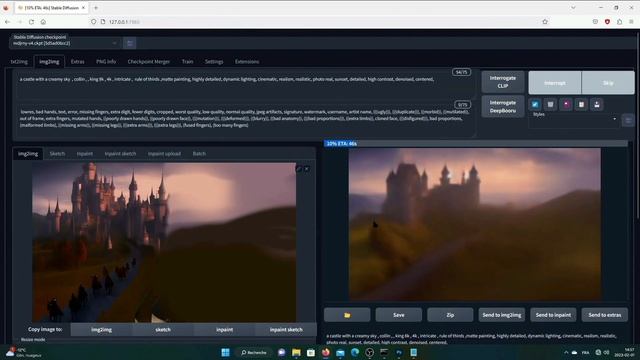
Task: Open Firefox from the taskbar
Action: point(326,352)
